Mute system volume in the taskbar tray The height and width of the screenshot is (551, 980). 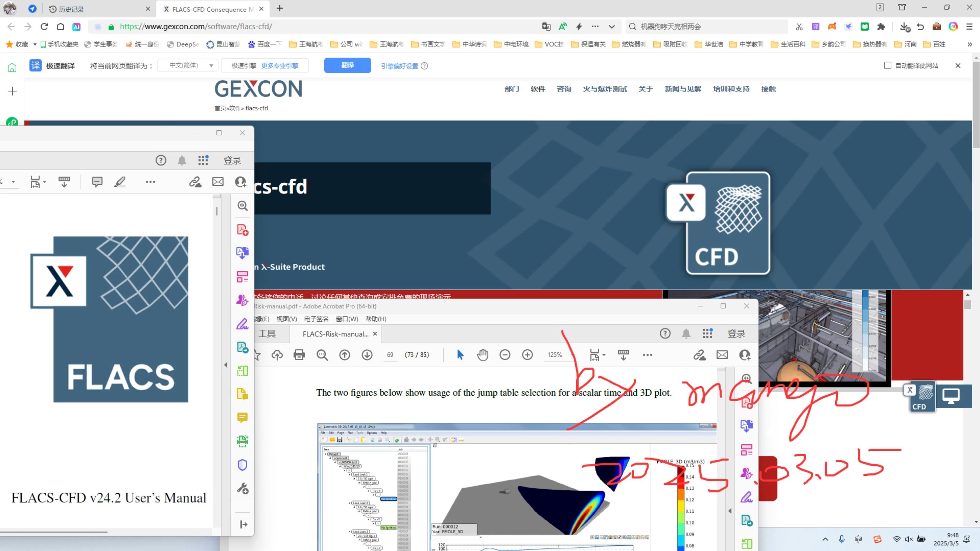pos(909,539)
